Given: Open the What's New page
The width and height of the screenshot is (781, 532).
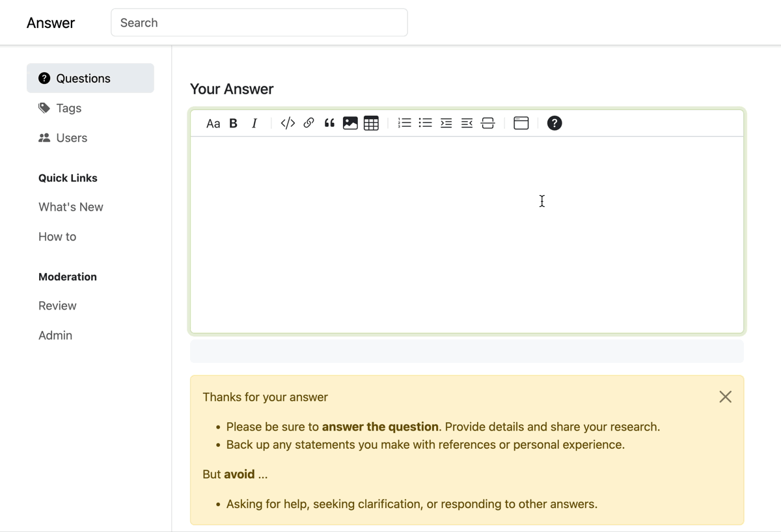Looking at the screenshot, I should click(x=70, y=207).
